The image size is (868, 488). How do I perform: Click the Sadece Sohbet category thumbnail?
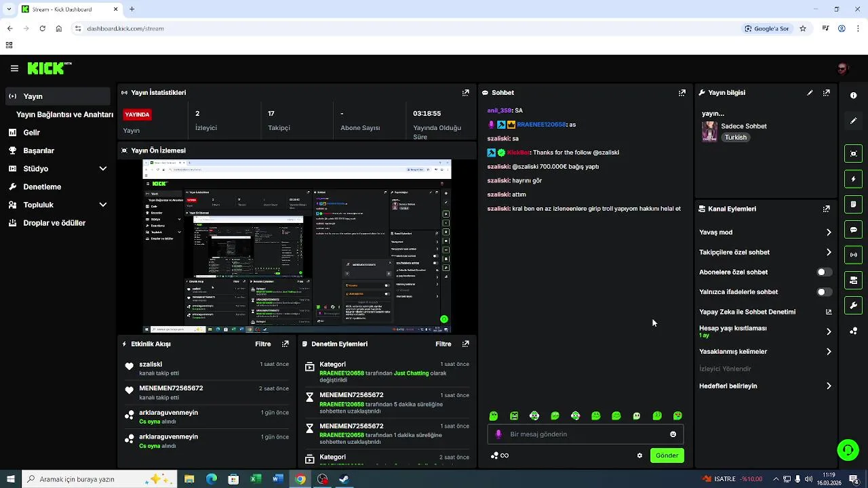709,131
